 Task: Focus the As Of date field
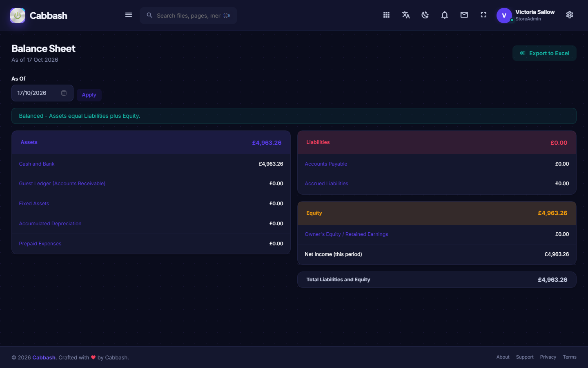click(x=42, y=93)
